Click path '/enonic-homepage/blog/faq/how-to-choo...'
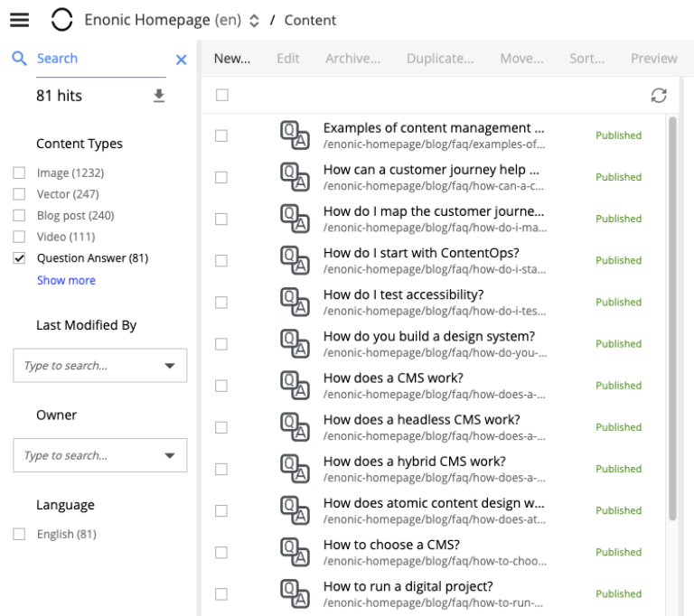This screenshot has width=694, height=616. (435, 561)
